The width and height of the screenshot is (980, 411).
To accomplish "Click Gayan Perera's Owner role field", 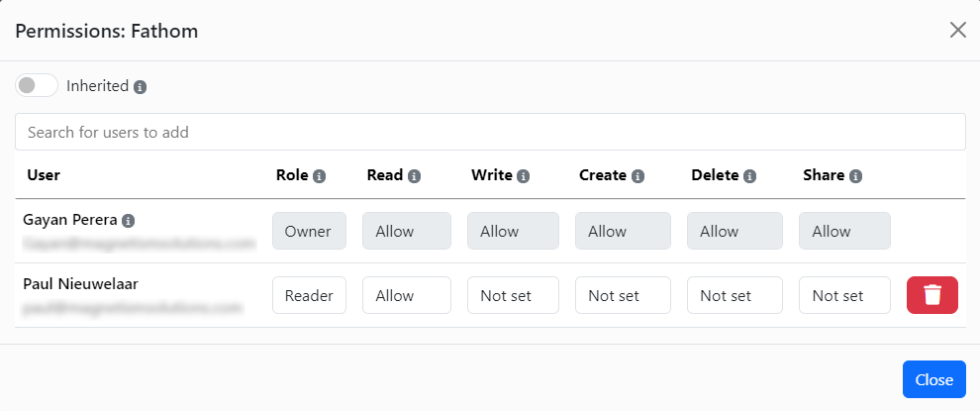I will coord(309,231).
